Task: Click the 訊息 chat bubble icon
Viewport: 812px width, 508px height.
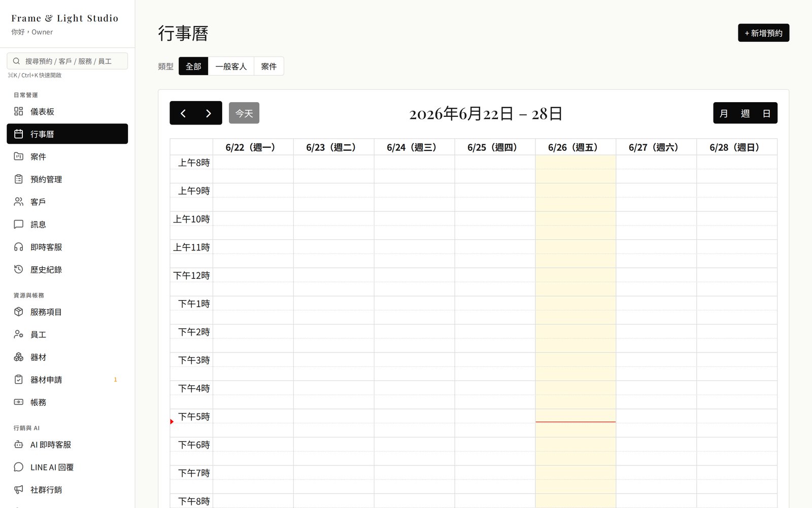Action: (x=19, y=224)
